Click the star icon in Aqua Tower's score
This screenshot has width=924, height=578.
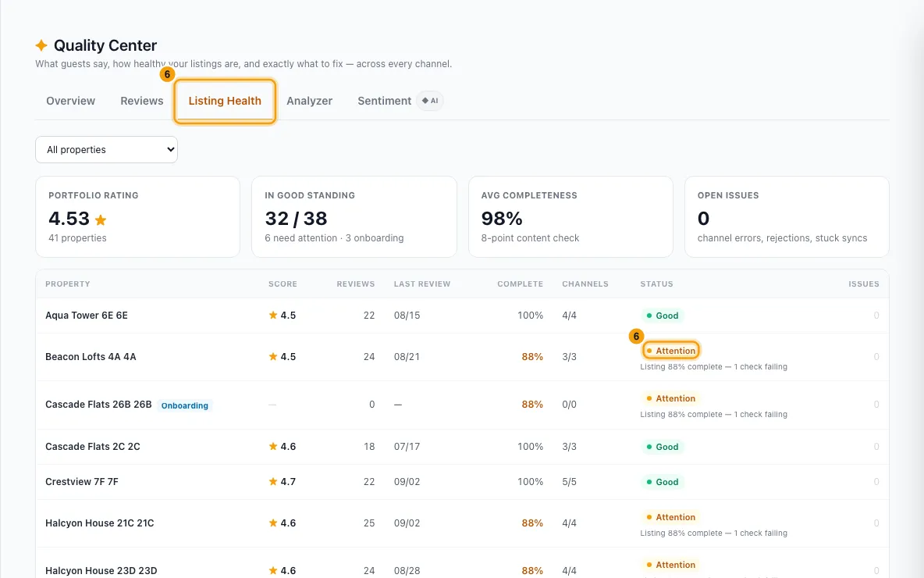(x=273, y=315)
